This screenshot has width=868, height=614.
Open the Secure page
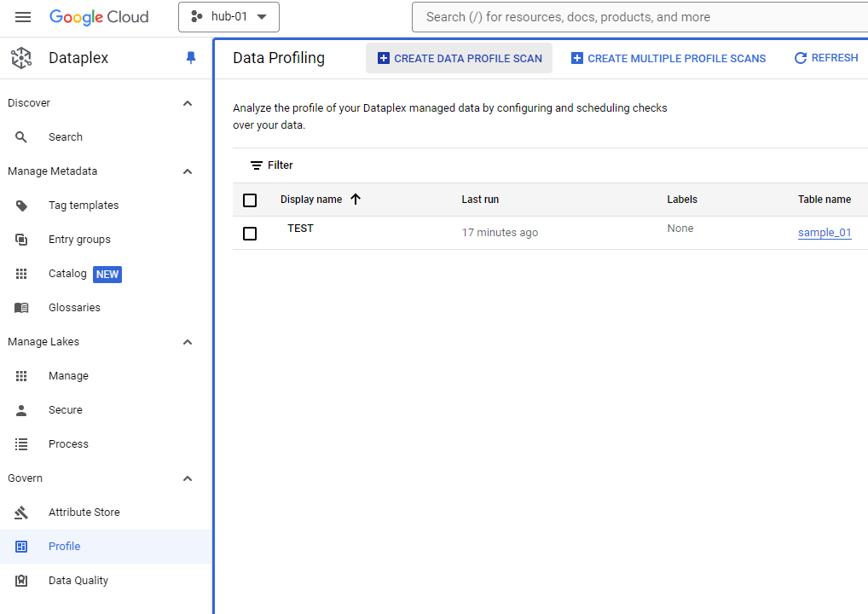tap(106, 410)
